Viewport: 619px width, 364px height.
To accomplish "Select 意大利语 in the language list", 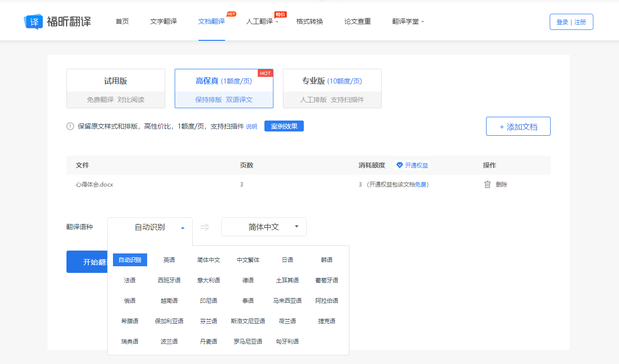I will pyautogui.click(x=209, y=280).
